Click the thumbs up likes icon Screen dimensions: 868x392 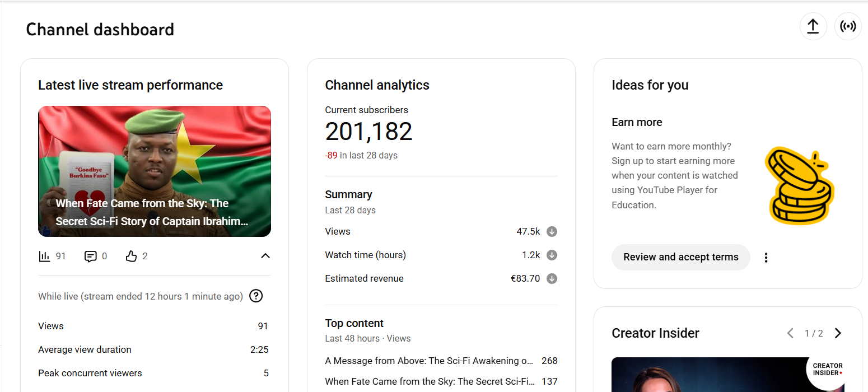132,256
